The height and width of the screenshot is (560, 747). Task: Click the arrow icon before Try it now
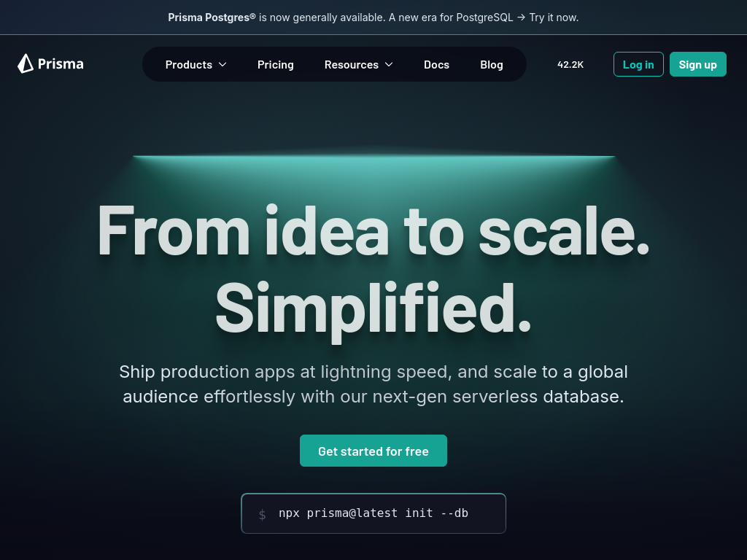coord(521,17)
